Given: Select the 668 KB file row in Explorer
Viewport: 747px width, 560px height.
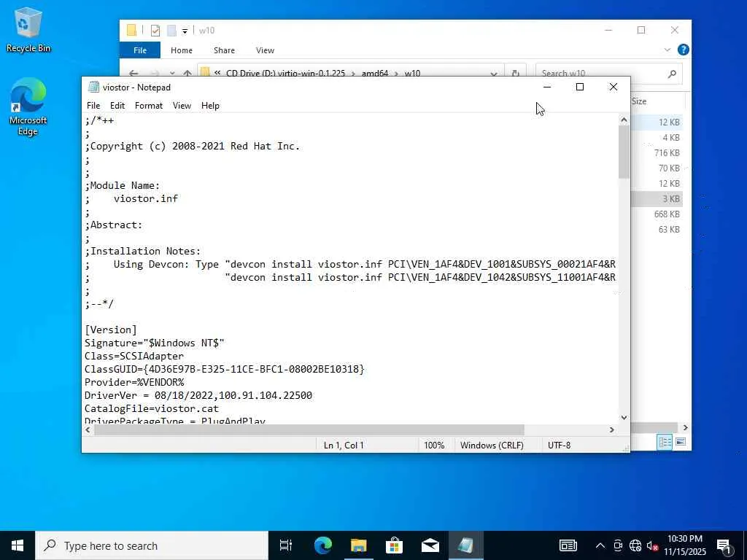Looking at the screenshot, I should point(657,214).
